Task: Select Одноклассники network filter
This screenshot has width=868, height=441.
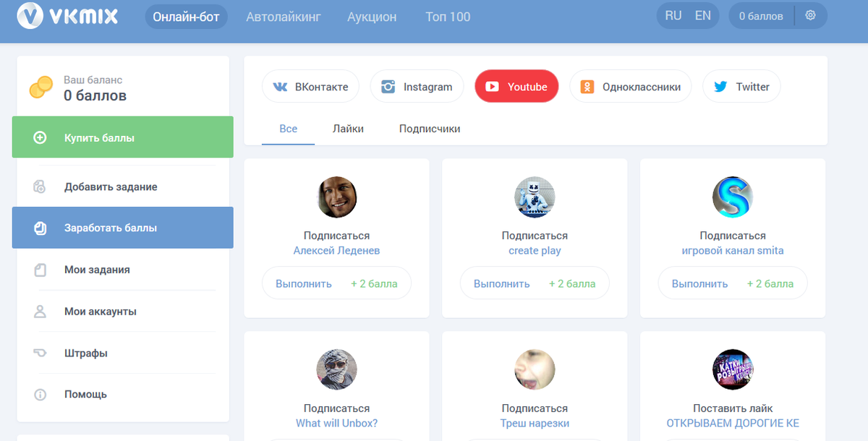Action: (x=631, y=87)
